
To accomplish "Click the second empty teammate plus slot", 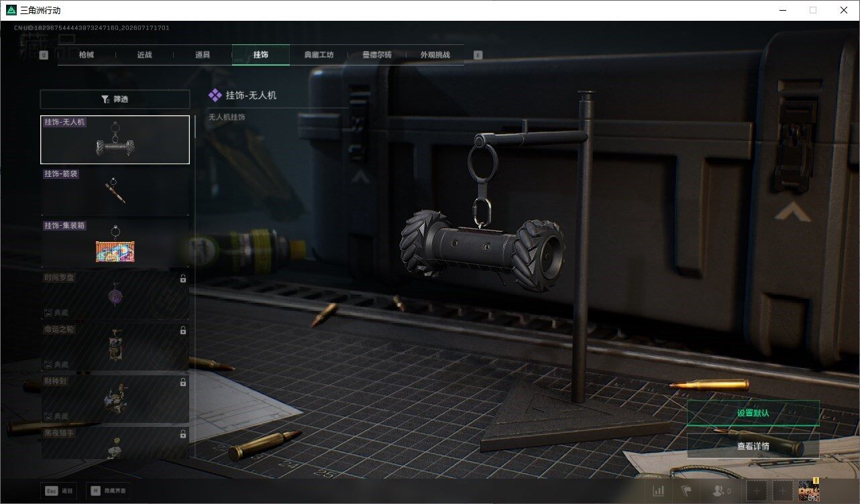I will 782,491.
